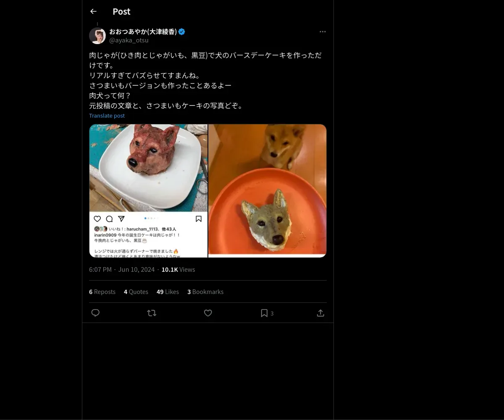Like the post with heart icon

pos(208,313)
